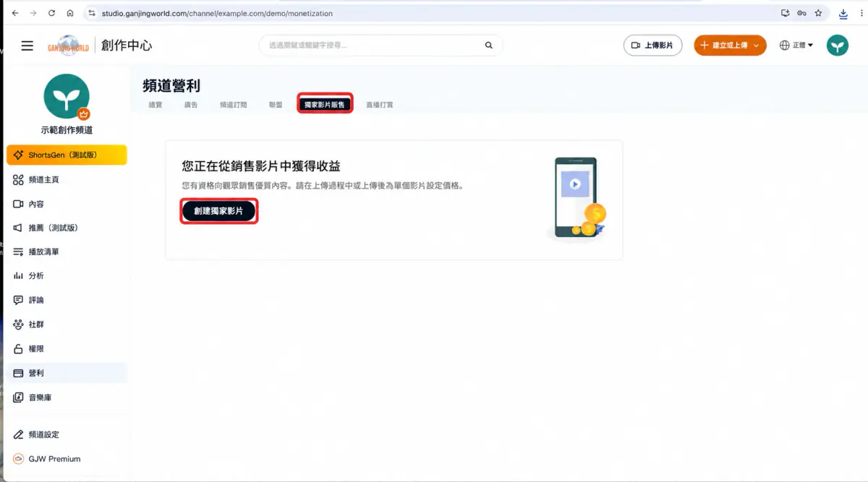Click the Ganjing World logo
This screenshot has height=482, width=868.
coord(68,46)
